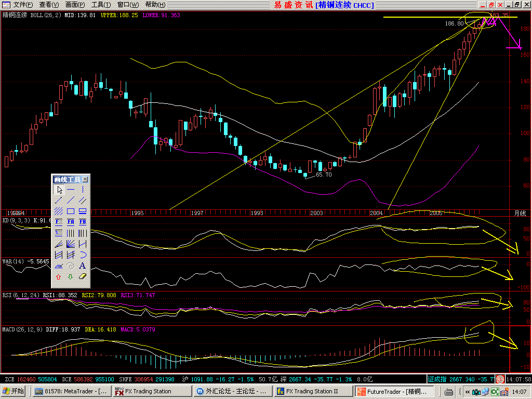Screen dimensions: 532x399
Task: Select the text annotation A tool
Action: coord(83,265)
